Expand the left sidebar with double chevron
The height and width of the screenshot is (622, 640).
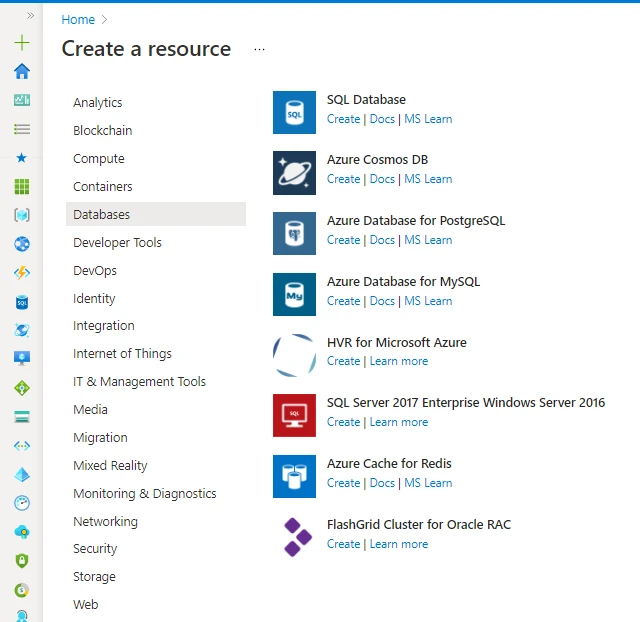click(30, 16)
